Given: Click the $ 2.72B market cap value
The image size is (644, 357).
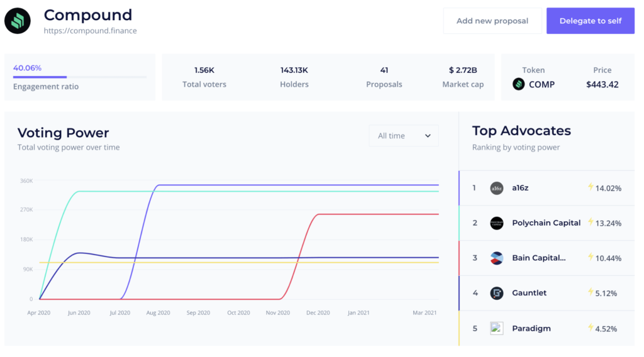Looking at the screenshot, I should tap(463, 70).
